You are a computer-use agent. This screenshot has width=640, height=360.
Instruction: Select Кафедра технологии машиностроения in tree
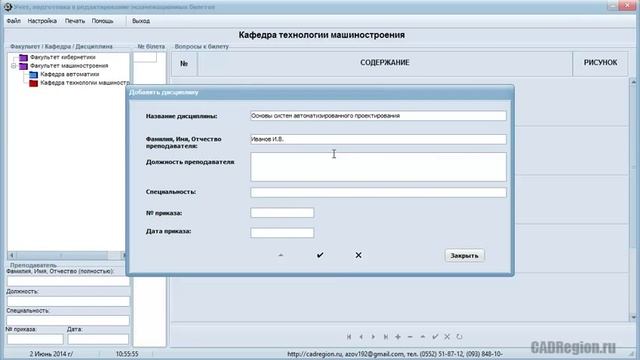(x=84, y=83)
